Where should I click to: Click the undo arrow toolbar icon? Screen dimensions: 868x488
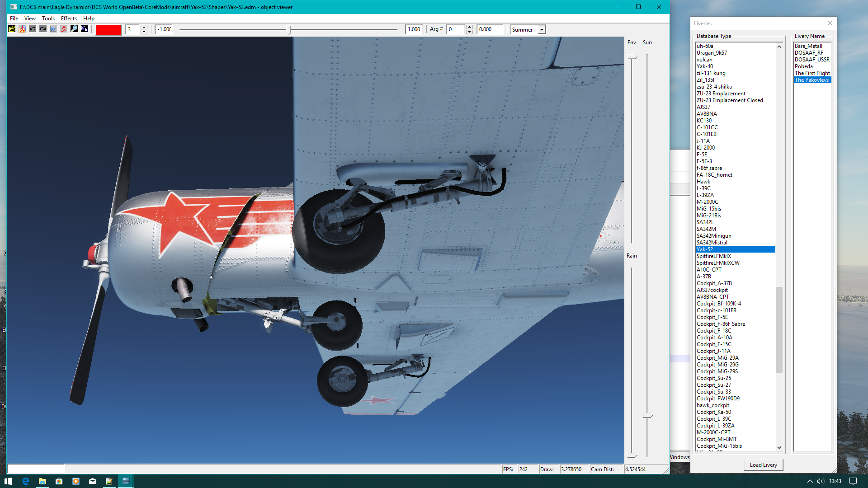point(33,29)
